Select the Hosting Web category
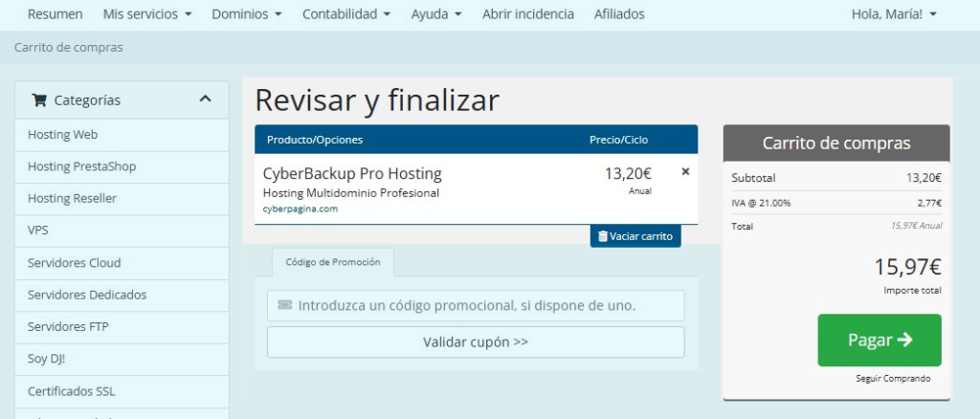The image size is (980, 419). (x=122, y=135)
